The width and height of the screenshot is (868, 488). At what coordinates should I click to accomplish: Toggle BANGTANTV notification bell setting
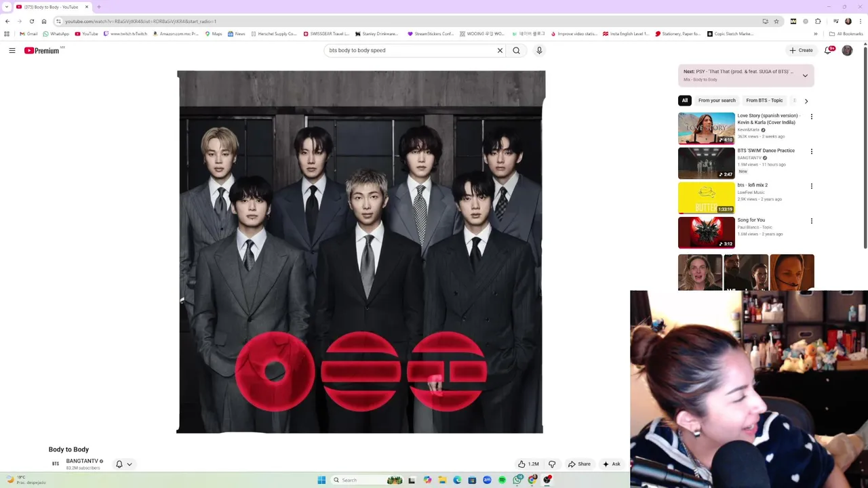point(124,464)
